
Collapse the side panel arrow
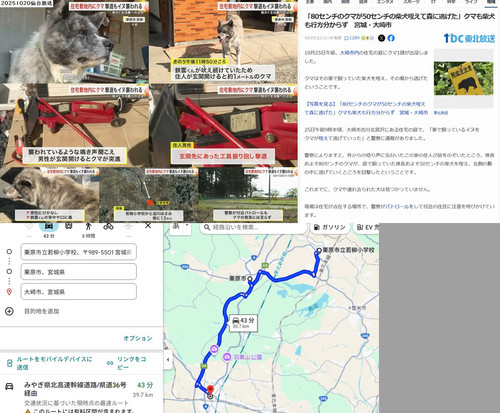(168, 360)
